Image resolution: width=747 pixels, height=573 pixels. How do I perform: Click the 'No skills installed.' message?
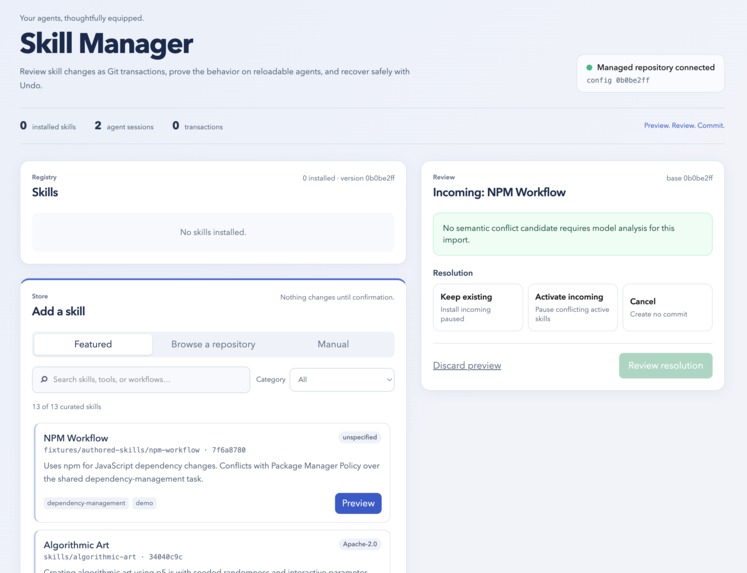point(213,232)
